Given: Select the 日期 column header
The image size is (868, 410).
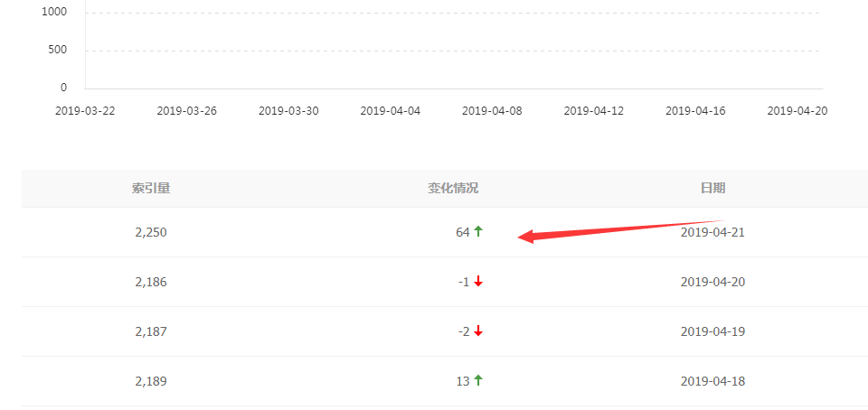Looking at the screenshot, I should [713, 189].
